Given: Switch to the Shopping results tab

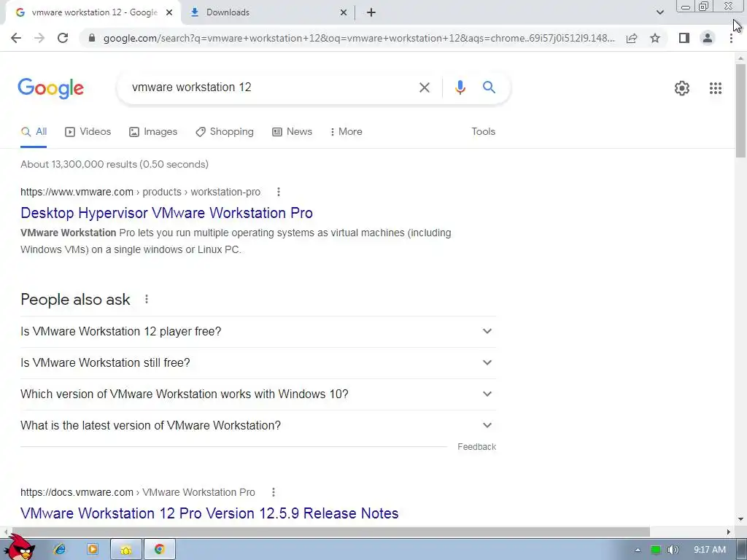Looking at the screenshot, I should [x=225, y=131].
